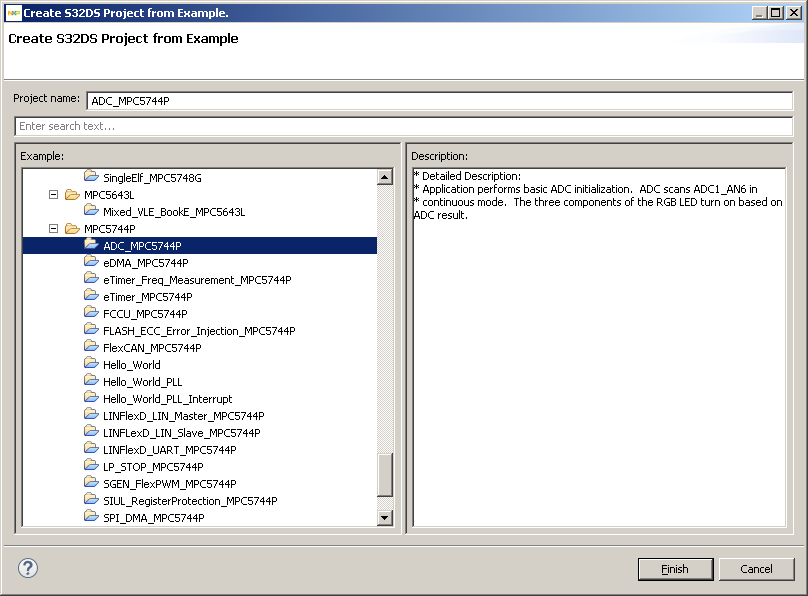808x596 pixels.
Task: Select the MPC5643L category label
Action: pos(109,195)
